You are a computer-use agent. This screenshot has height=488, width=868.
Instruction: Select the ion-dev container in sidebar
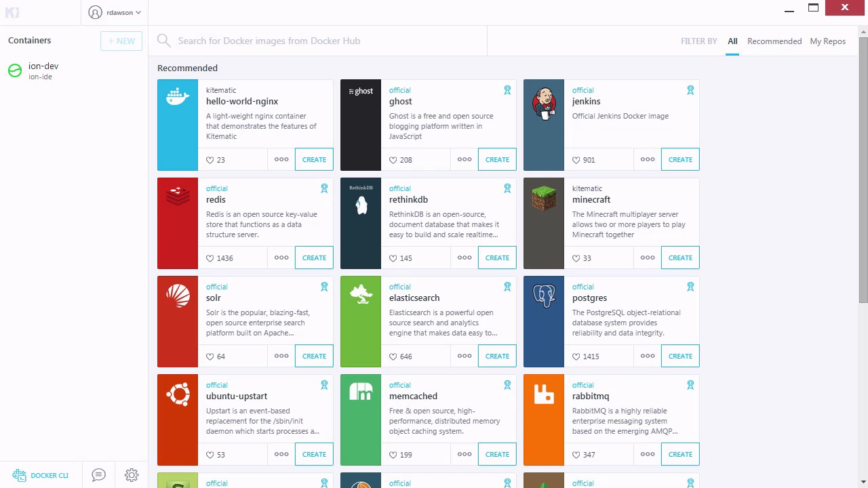click(x=74, y=70)
